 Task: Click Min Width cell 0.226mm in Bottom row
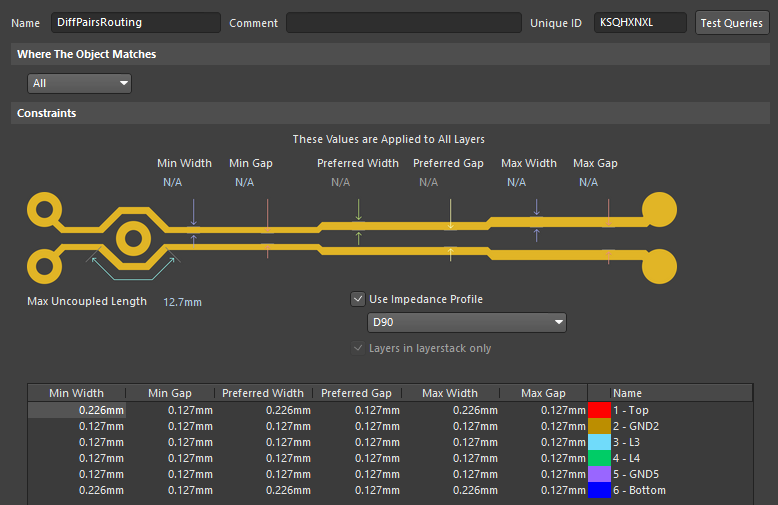[77, 490]
